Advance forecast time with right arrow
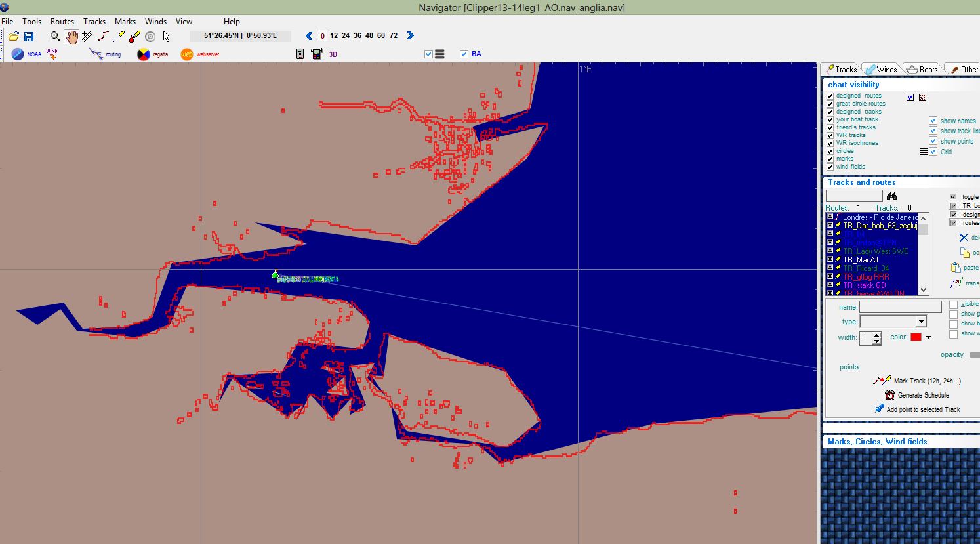This screenshot has height=544, width=980. click(x=411, y=36)
